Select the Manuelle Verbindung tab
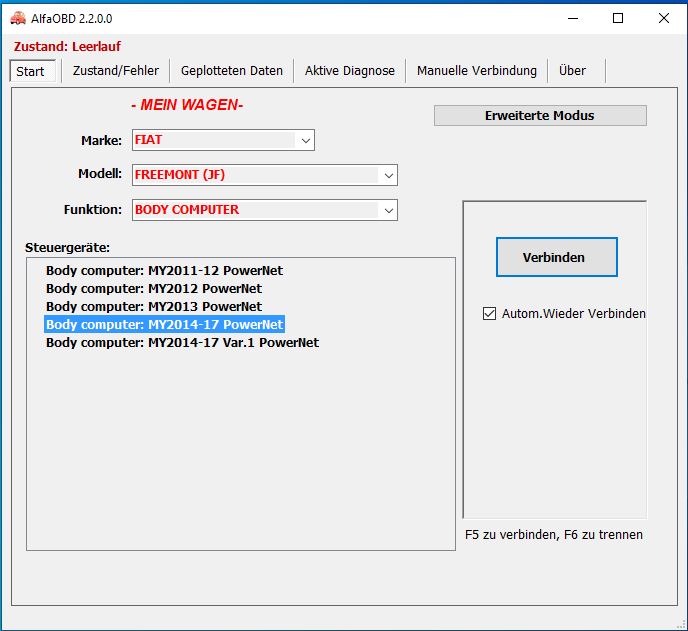The image size is (688, 631). pos(477,70)
